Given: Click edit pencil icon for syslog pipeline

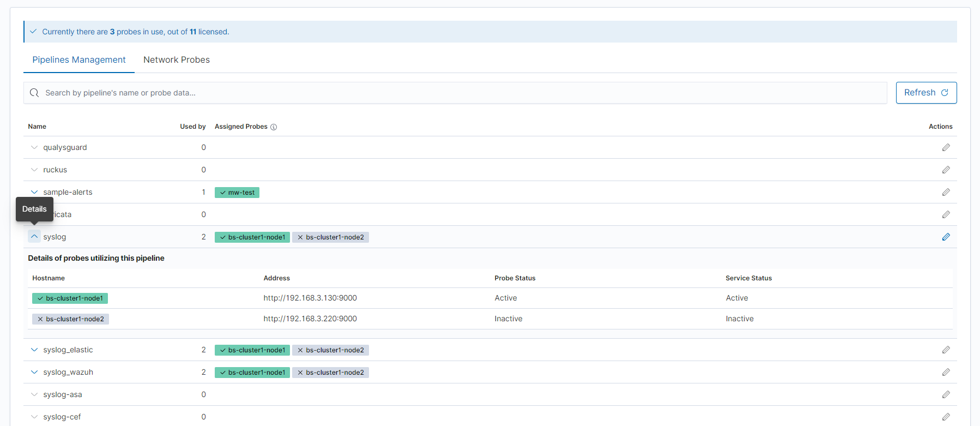Looking at the screenshot, I should coord(946,237).
